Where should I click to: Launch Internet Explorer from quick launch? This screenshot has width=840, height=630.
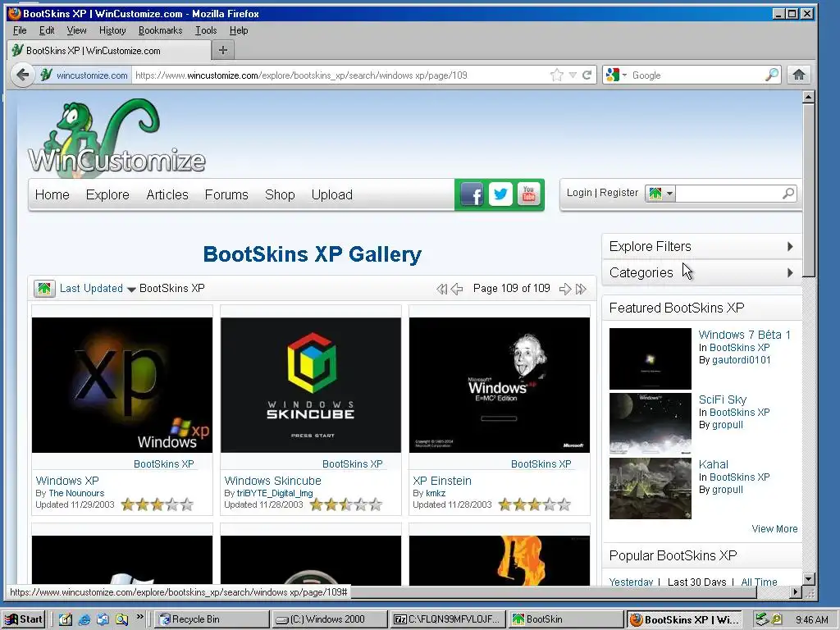pos(84,619)
